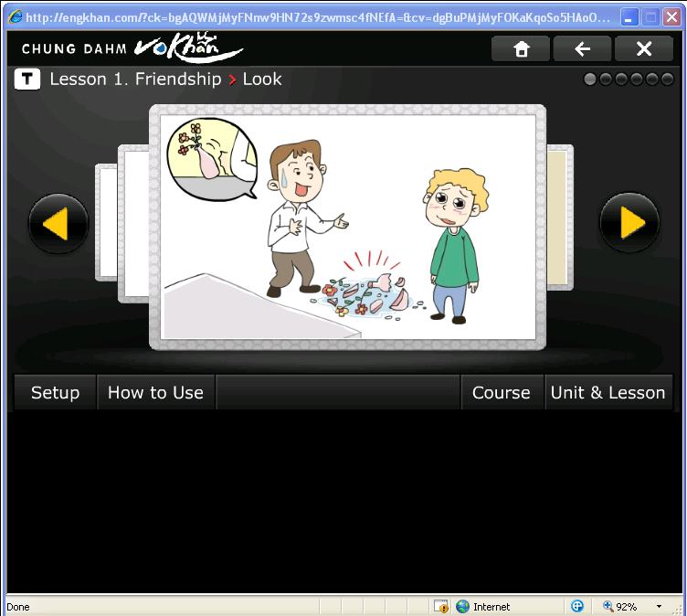687x616 pixels.
Task: Click the Look breadcrumb label
Action: [262, 80]
